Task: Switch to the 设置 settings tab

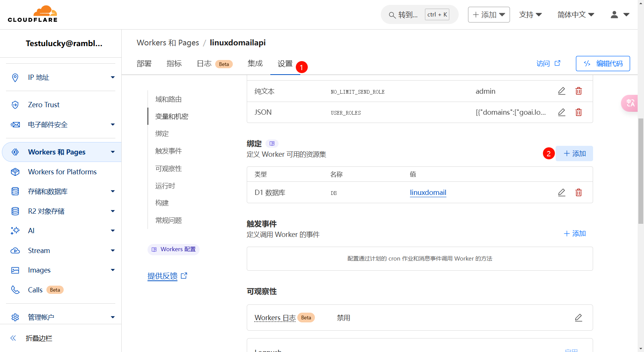Action: coord(285,64)
